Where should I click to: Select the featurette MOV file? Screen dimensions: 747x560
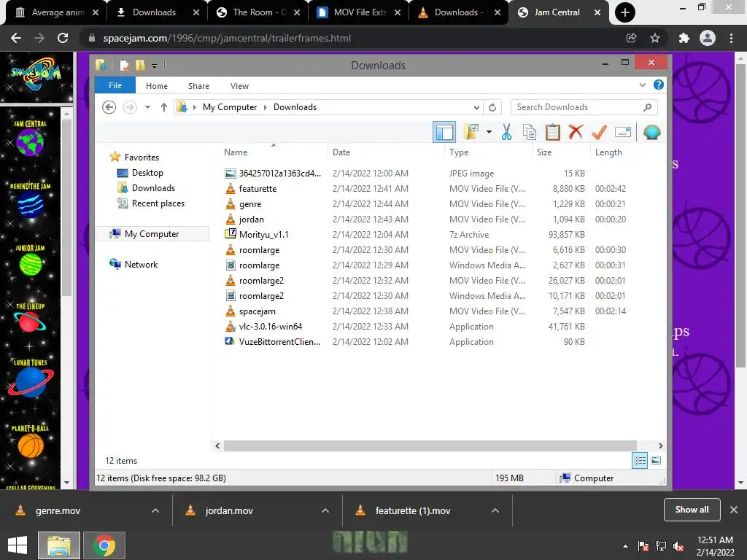coord(258,189)
